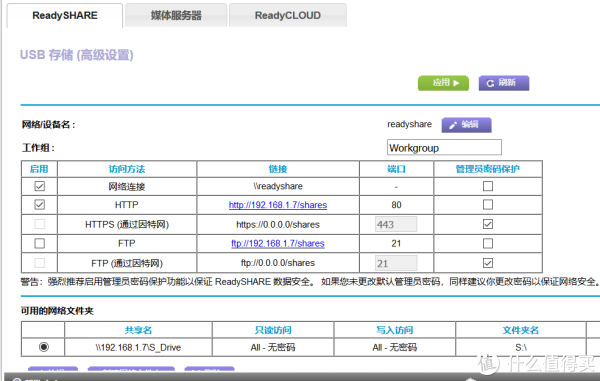
Task: Click the green 应用 apply button
Action: pos(443,83)
